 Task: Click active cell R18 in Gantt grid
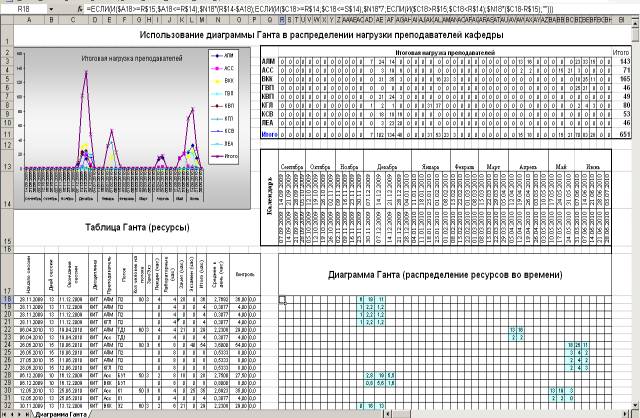[x=282, y=299]
